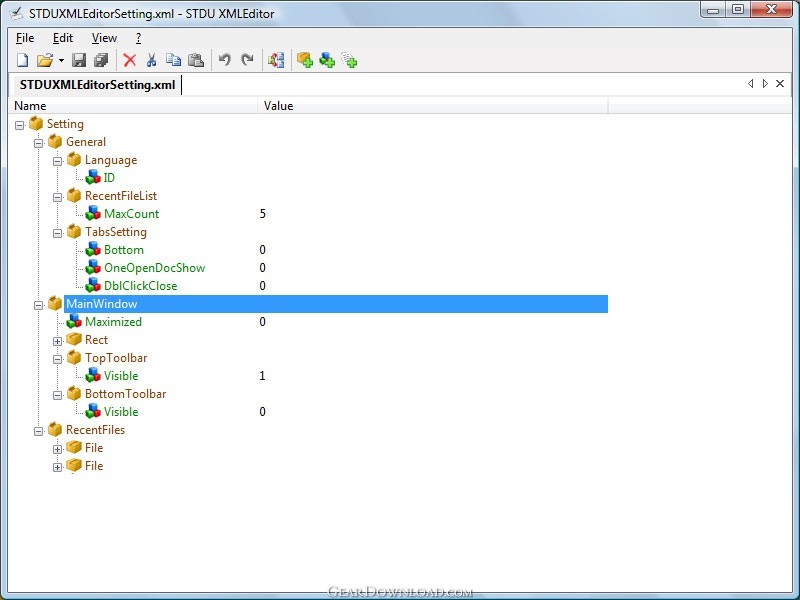Click the MaxCount value 5
The image size is (800, 600).
pyautogui.click(x=262, y=214)
